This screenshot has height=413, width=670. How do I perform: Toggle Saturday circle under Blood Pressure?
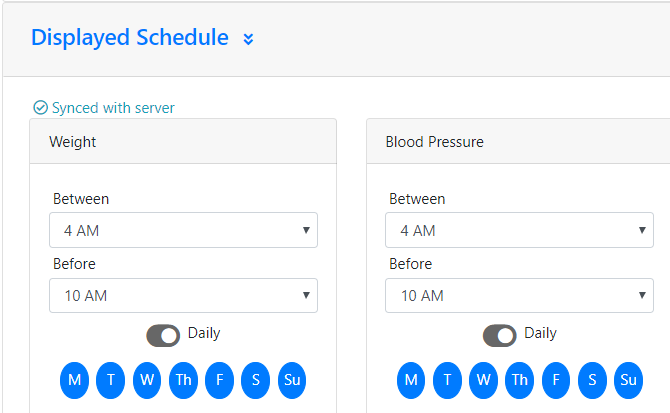[592, 380]
